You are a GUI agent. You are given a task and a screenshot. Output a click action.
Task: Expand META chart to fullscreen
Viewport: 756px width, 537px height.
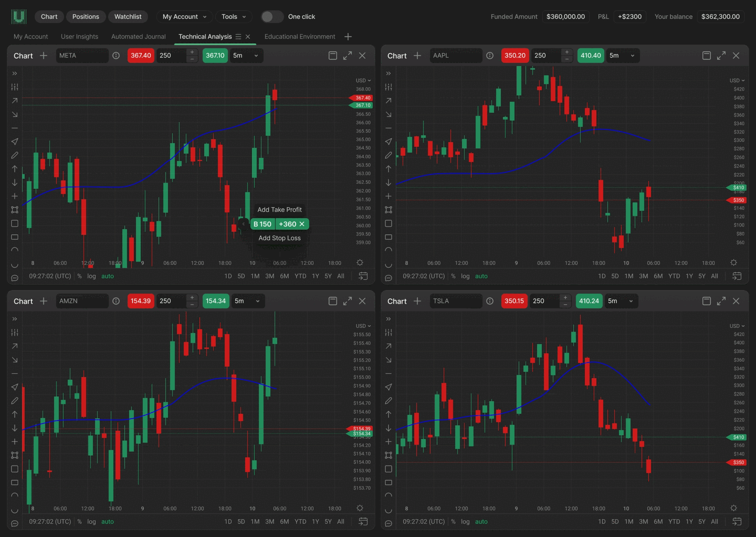[x=347, y=55]
